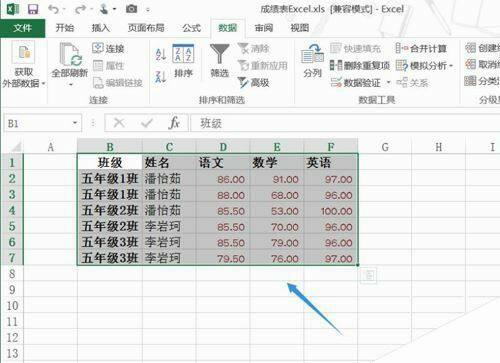The height and width of the screenshot is (363, 500).
Task: Switch to the 开始 tab
Action: click(65, 28)
